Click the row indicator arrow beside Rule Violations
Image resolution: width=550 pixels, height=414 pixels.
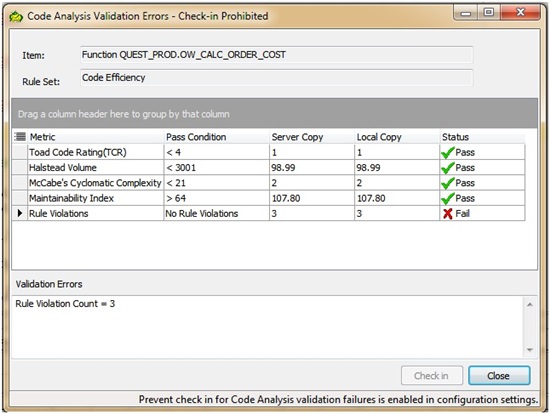click(x=20, y=213)
